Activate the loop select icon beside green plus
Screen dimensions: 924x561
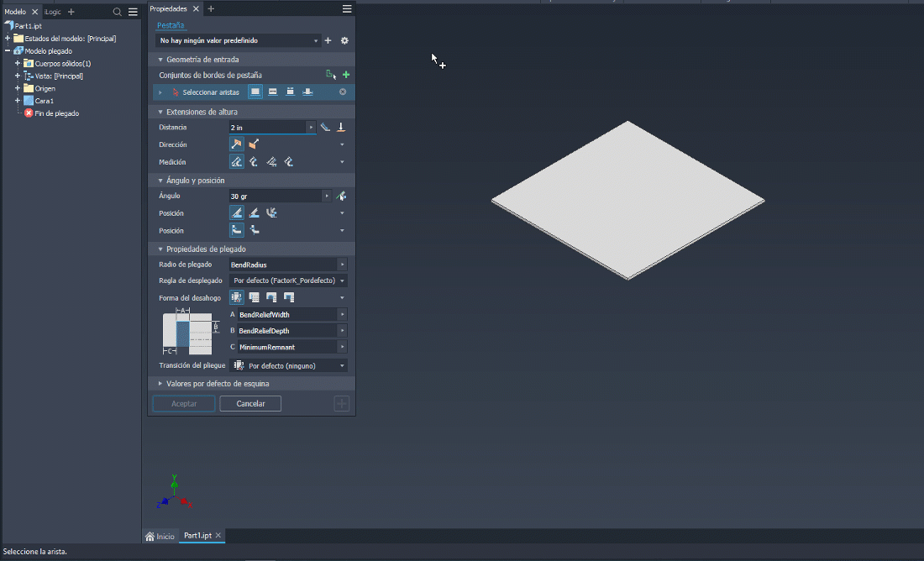331,75
